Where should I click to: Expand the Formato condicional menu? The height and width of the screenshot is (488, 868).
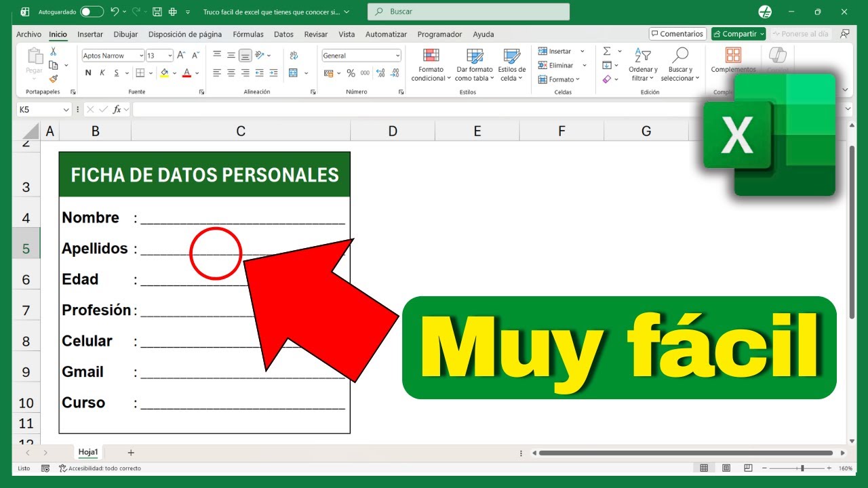431,65
